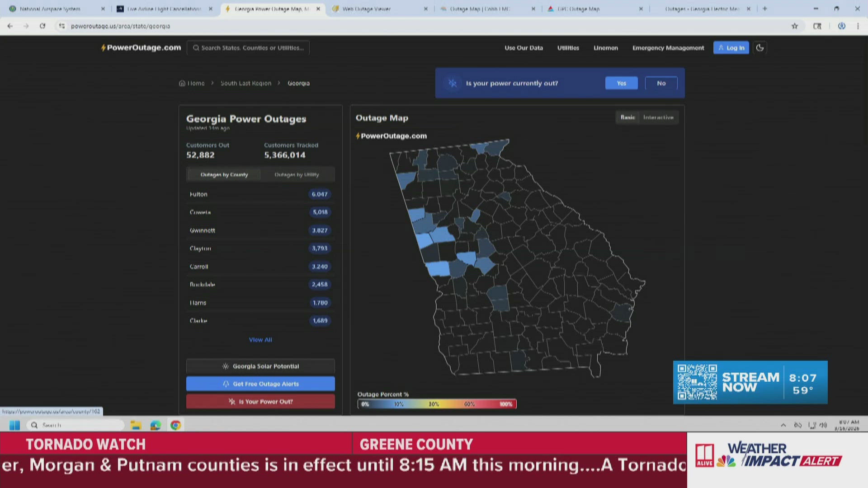
Task: Click the Georgia outage map
Action: (x=517, y=258)
